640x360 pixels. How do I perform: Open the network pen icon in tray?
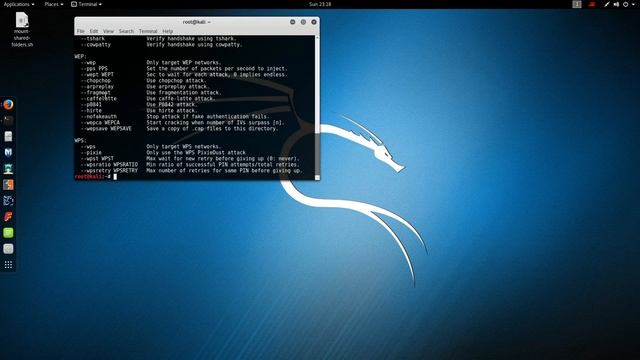(x=607, y=4)
